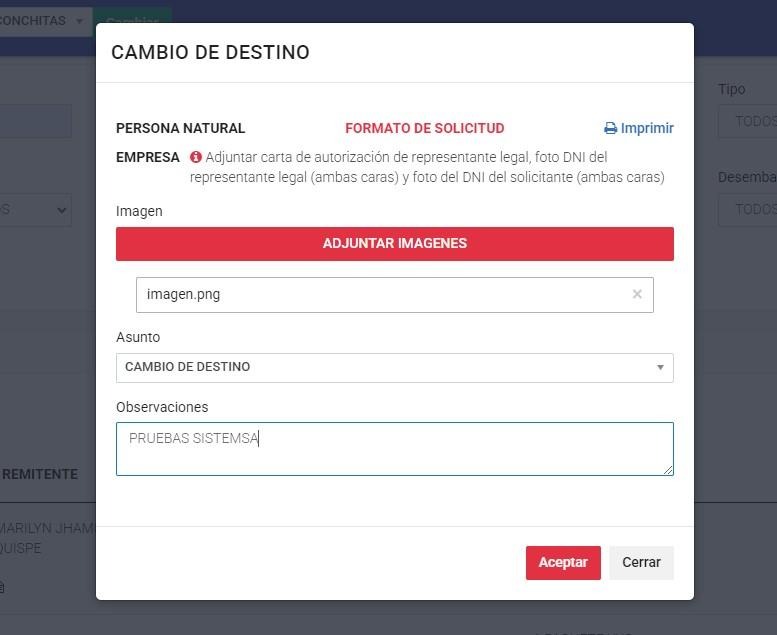The width and height of the screenshot is (777, 635).
Task: Open the Desembarque dropdown behind the dialog
Action: tap(746, 209)
